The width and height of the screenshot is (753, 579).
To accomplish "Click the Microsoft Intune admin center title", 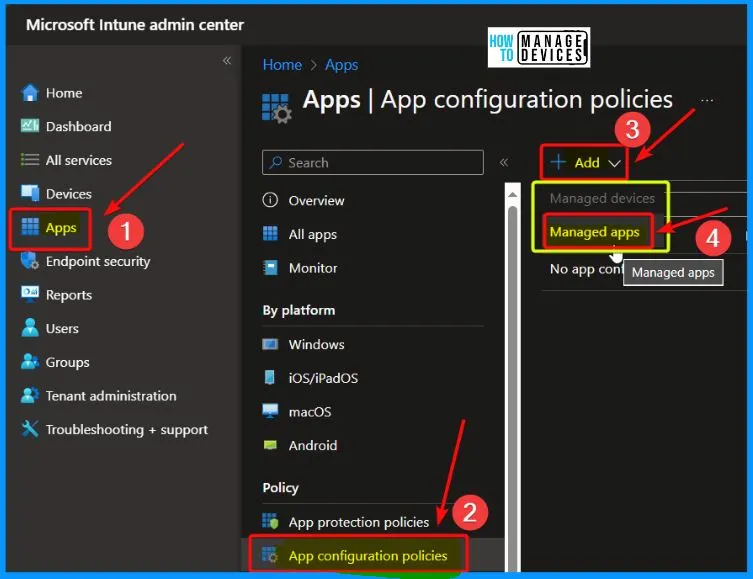I will point(135,24).
